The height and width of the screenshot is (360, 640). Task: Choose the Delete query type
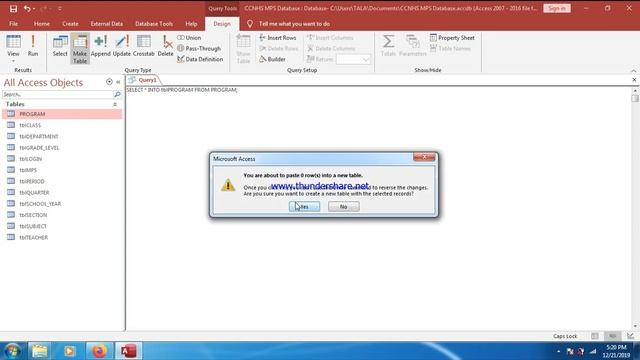166,46
